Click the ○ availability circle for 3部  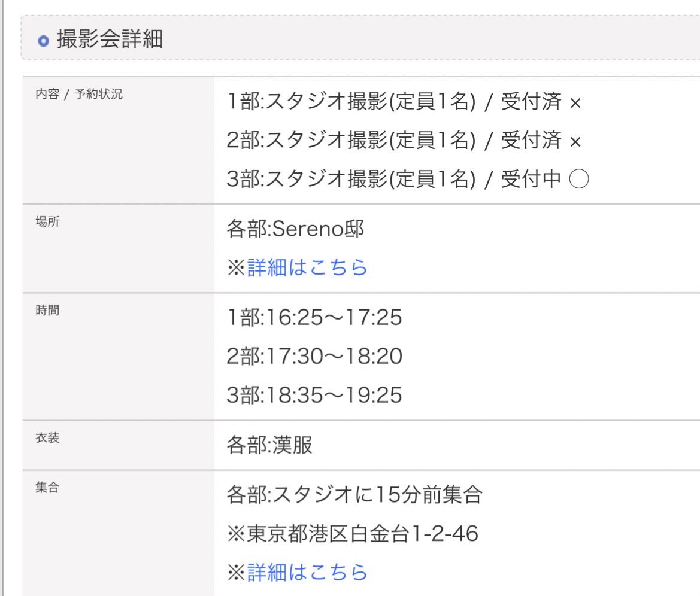pyautogui.click(x=579, y=179)
